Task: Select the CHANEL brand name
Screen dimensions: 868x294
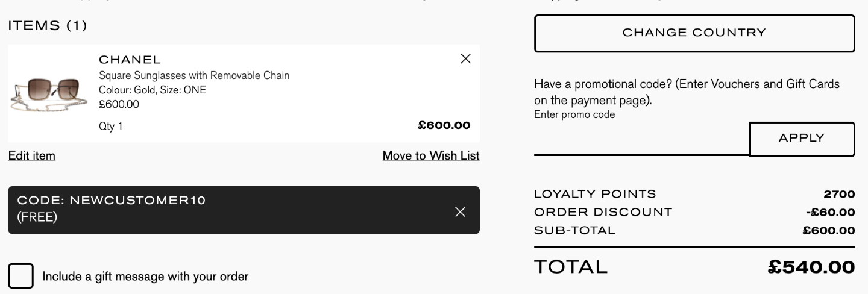Action: (x=130, y=60)
